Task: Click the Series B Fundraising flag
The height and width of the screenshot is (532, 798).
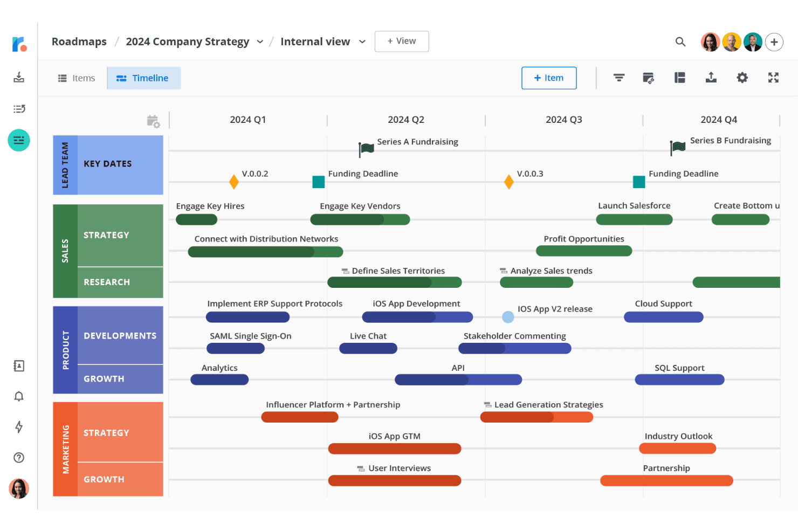Action: click(x=678, y=147)
